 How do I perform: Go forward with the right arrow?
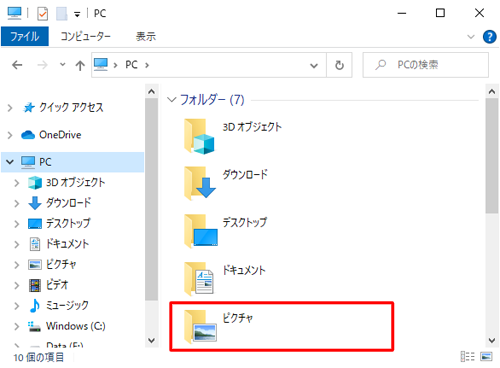[x=42, y=65]
